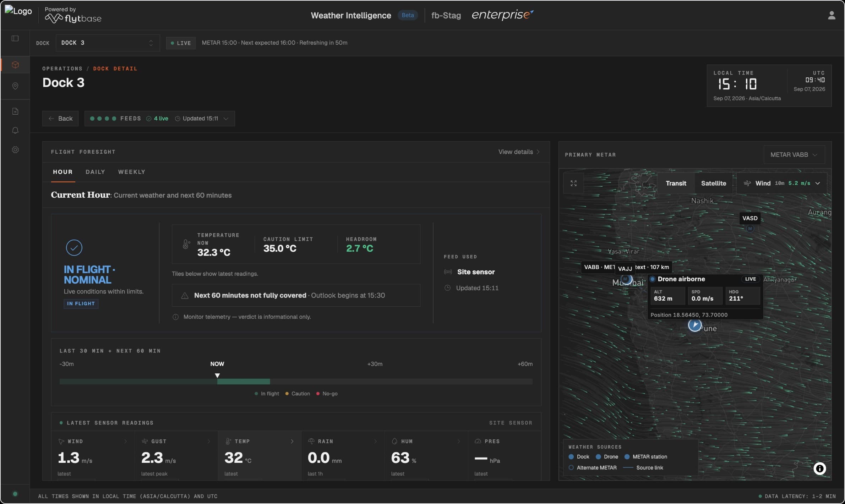Open the Gust sensor reading tile
The height and width of the screenshot is (504, 845).
pos(176,456)
